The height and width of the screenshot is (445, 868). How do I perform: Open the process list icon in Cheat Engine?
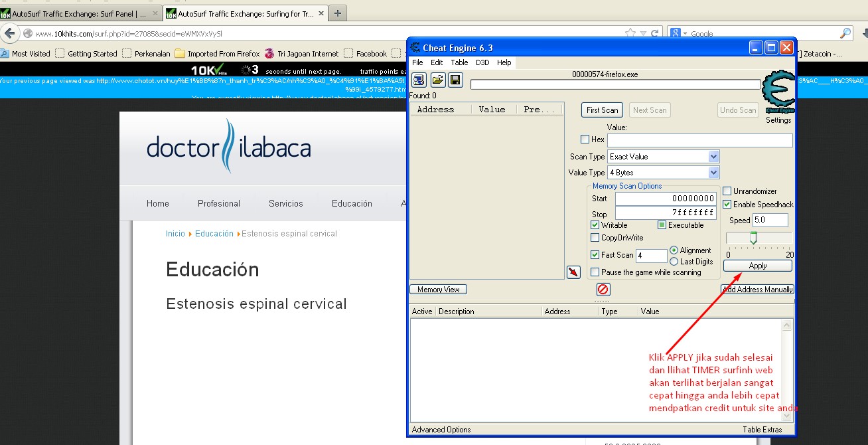pos(419,80)
